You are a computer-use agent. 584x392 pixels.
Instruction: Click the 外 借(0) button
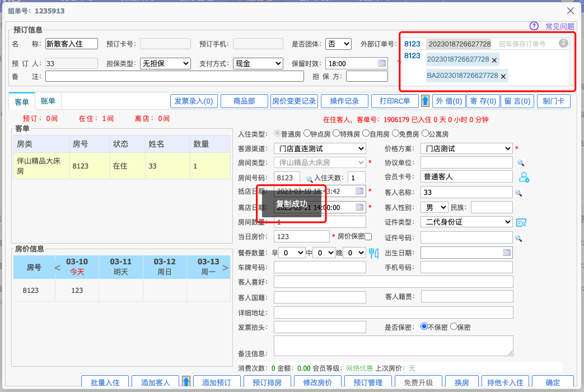(449, 101)
